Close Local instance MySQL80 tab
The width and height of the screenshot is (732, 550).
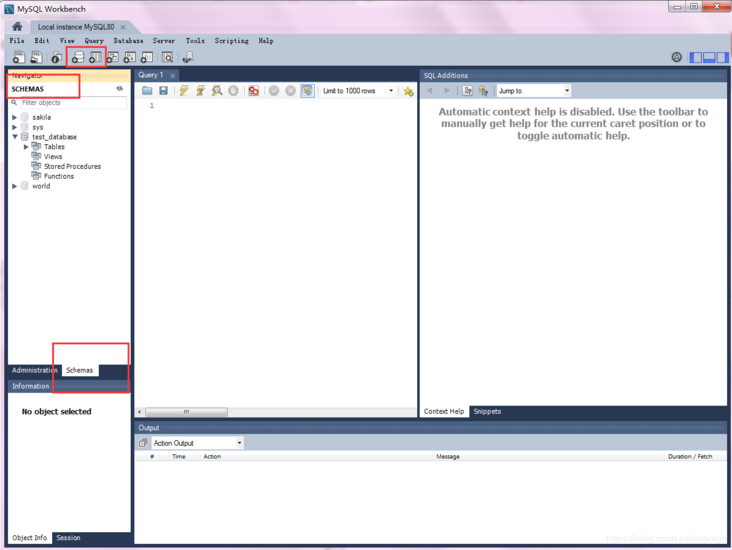click(123, 27)
